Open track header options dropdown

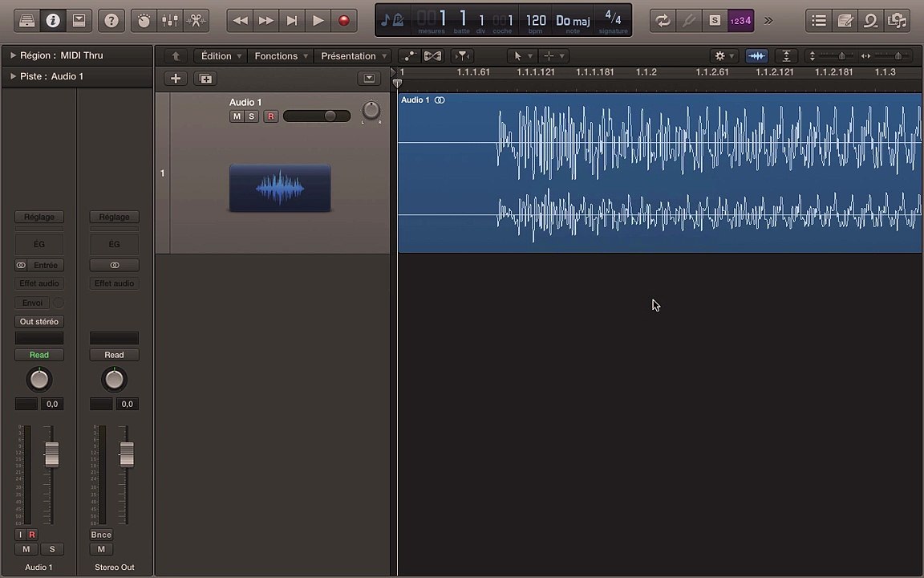pyautogui.click(x=369, y=79)
